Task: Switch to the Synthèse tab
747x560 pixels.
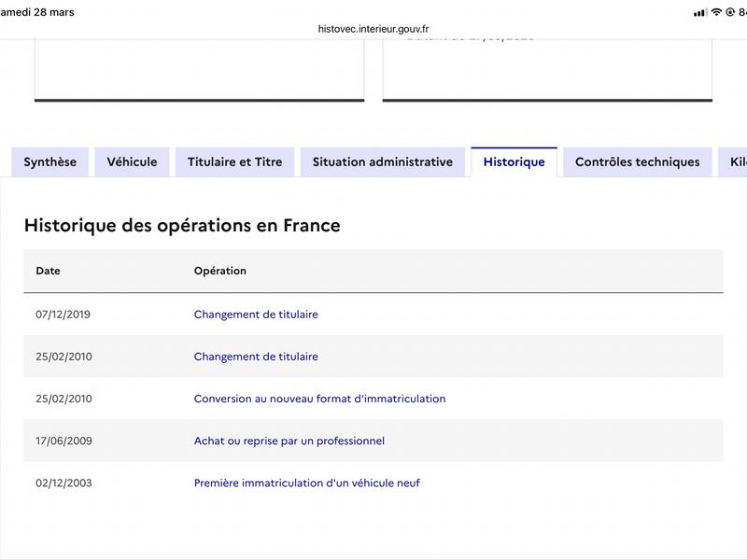Action: (50, 161)
